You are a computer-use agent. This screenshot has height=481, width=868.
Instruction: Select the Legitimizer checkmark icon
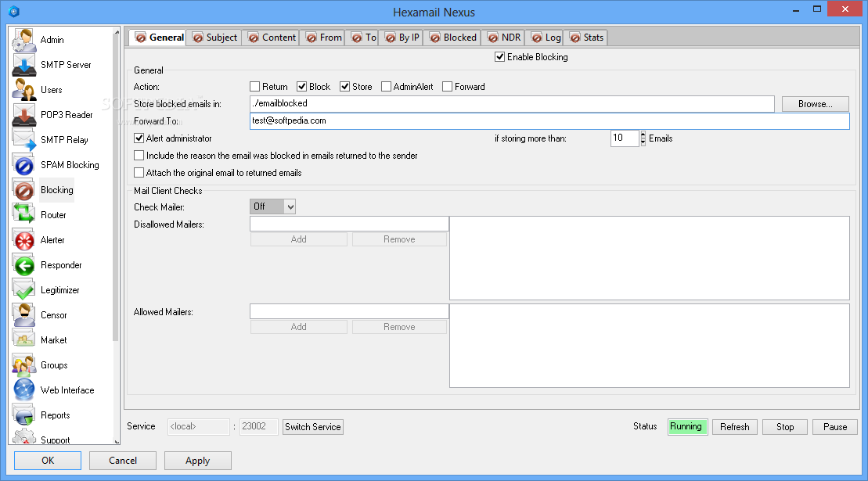point(24,290)
